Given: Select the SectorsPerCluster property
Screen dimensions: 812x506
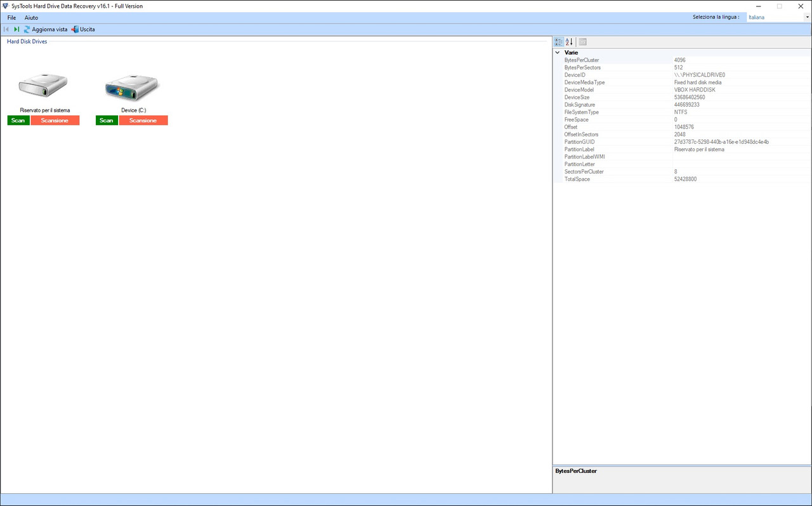Looking at the screenshot, I should pyautogui.click(x=584, y=172).
